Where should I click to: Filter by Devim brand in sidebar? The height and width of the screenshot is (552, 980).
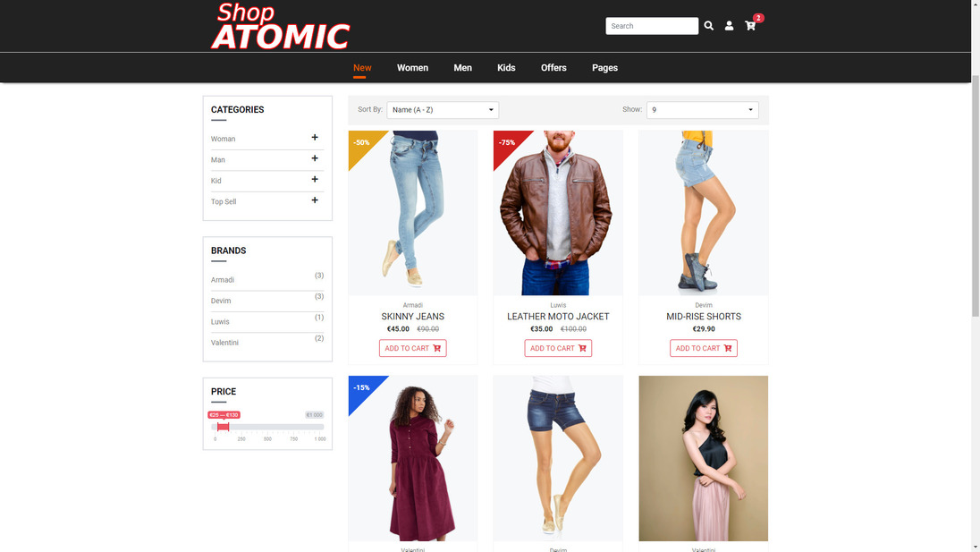click(221, 301)
